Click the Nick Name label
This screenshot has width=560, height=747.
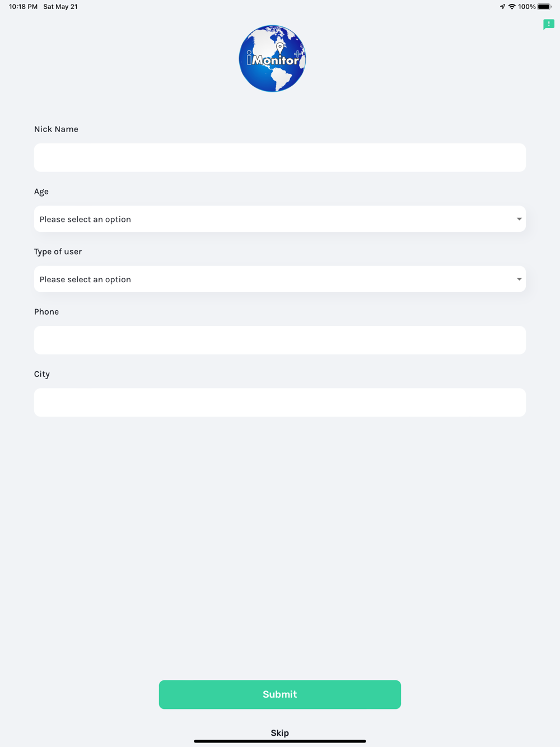point(56,129)
